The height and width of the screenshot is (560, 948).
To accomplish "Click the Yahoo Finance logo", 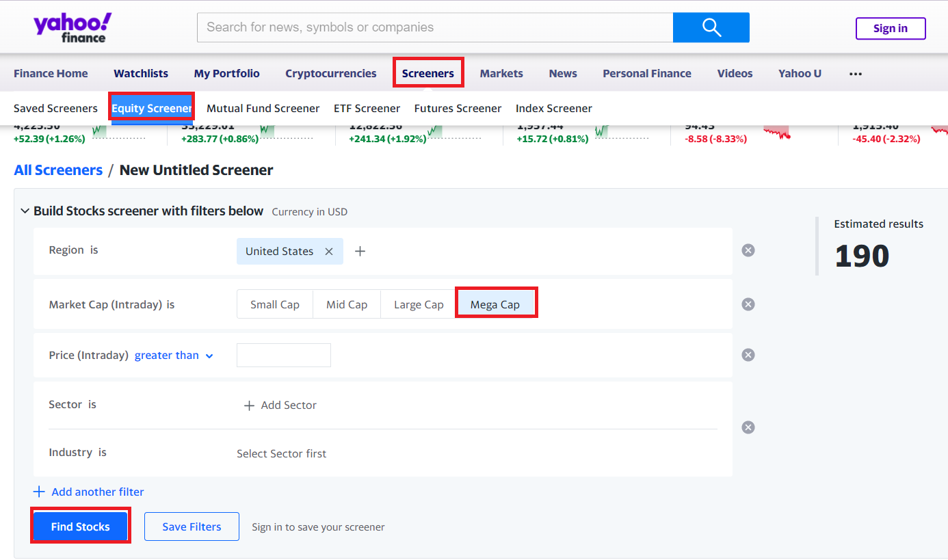I will 73,28.
